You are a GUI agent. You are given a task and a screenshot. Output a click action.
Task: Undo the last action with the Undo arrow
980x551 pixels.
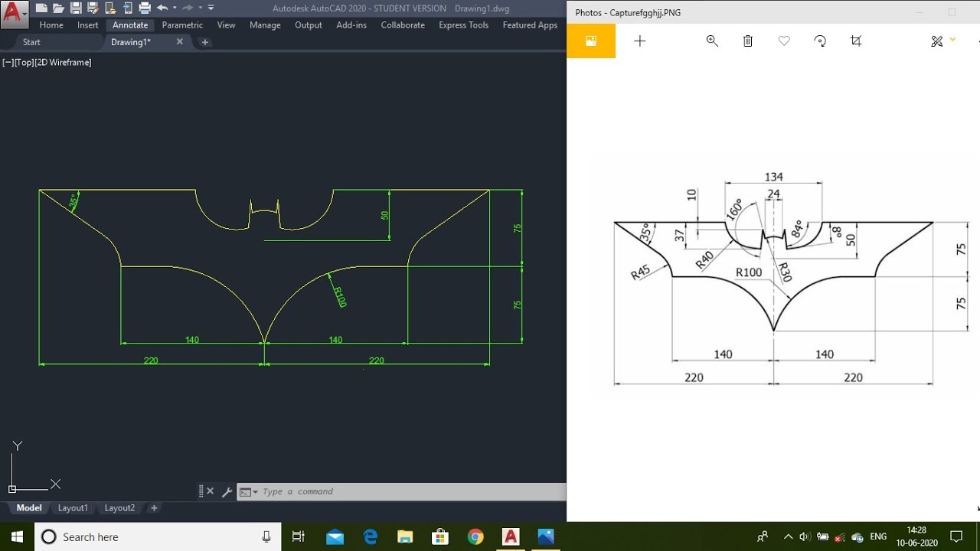click(161, 8)
